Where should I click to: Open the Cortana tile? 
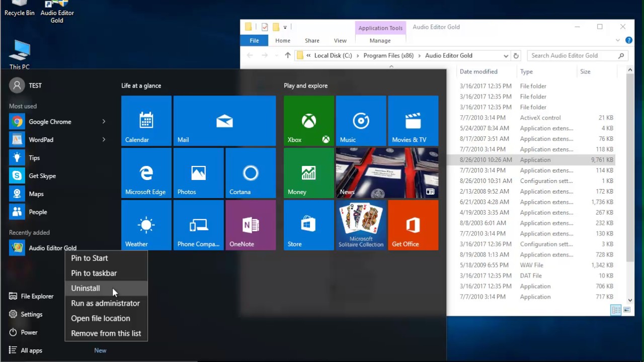[251, 173]
